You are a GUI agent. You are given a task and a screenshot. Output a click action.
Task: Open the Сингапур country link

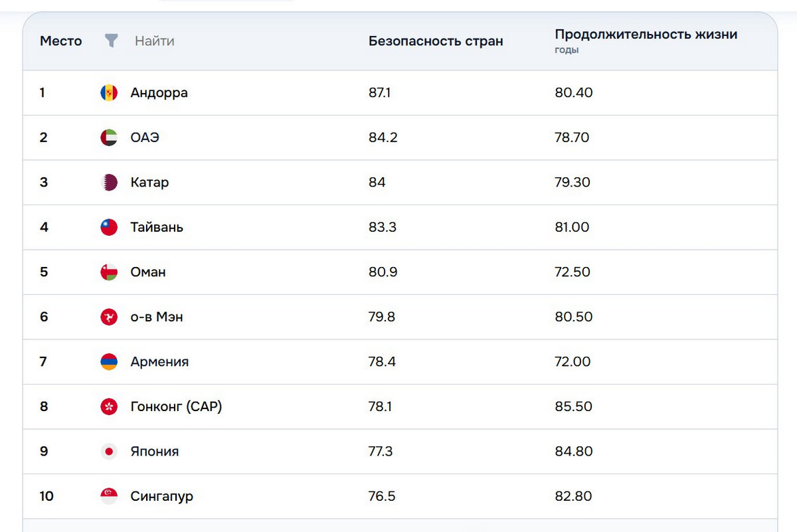pyautogui.click(x=162, y=496)
